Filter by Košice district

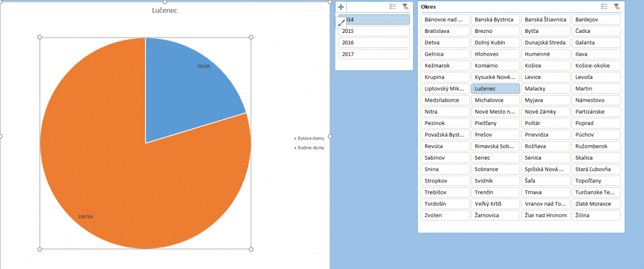pos(546,65)
